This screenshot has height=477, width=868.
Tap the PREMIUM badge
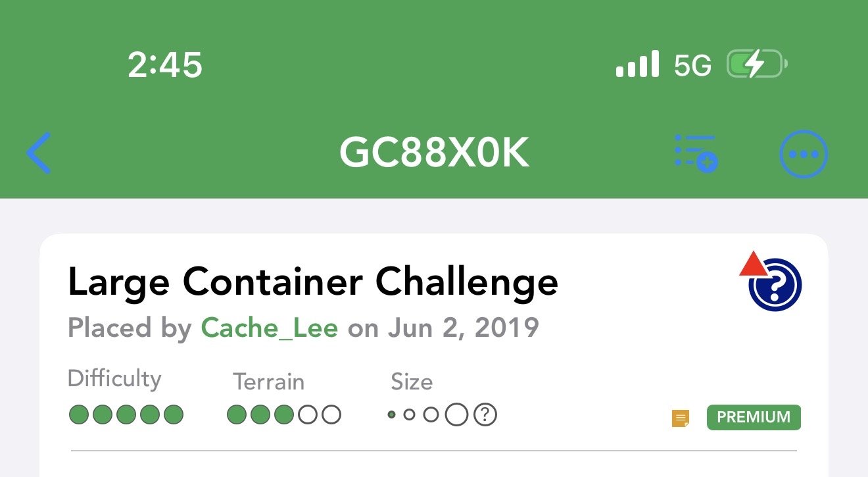click(754, 417)
